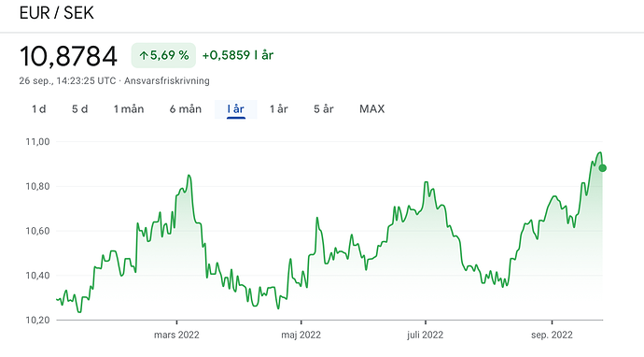Select the 1 d time range tab
Screen dimensions: 644x357
pyautogui.click(x=39, y=109)
